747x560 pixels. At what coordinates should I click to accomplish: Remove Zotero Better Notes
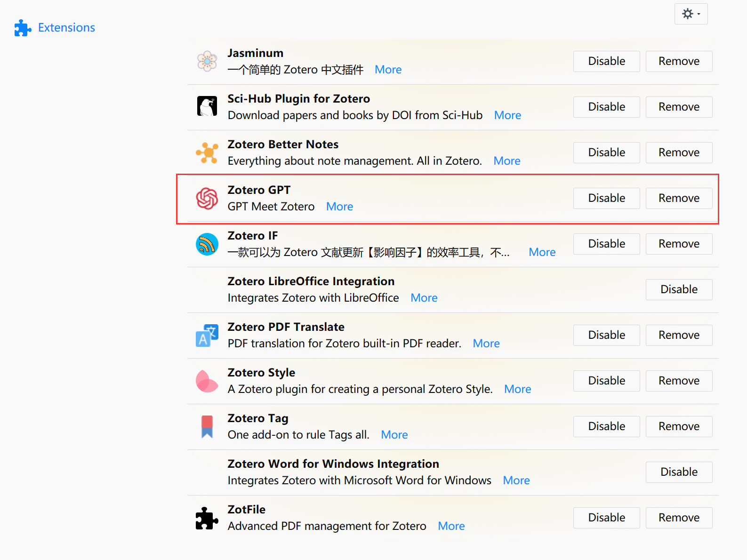(679, 152)
